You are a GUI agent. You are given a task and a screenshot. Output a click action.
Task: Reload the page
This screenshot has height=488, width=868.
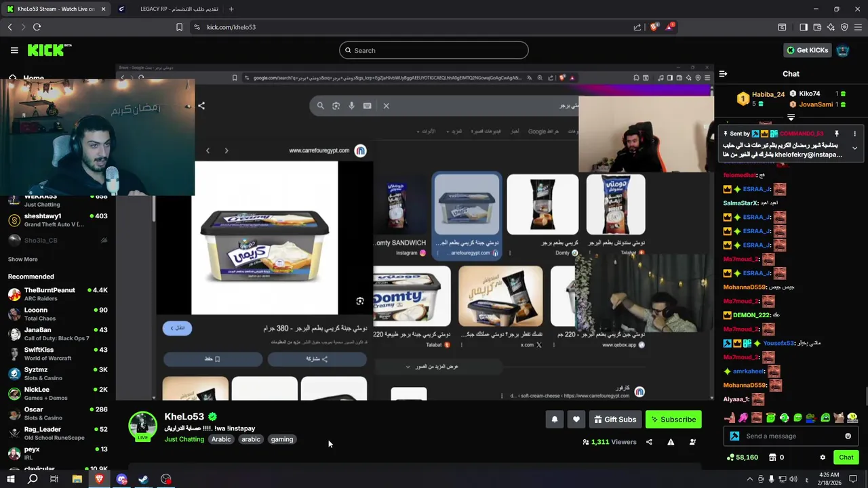(37, 27)
